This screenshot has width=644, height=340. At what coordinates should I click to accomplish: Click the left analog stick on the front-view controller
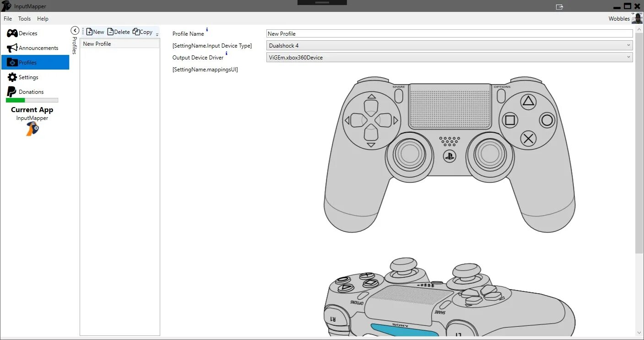pyautogui.click(x=409, y=155)
